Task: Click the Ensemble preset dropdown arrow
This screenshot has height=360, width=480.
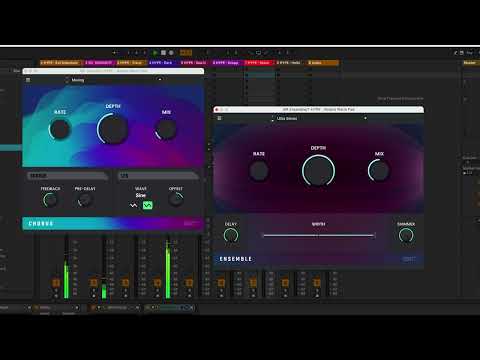Action: 365,118
